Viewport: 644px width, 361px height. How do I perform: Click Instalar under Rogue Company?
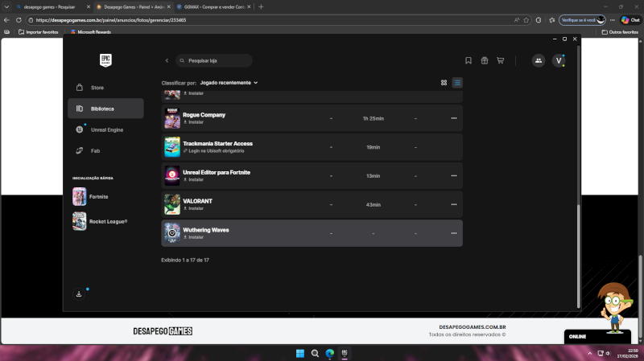193,122
